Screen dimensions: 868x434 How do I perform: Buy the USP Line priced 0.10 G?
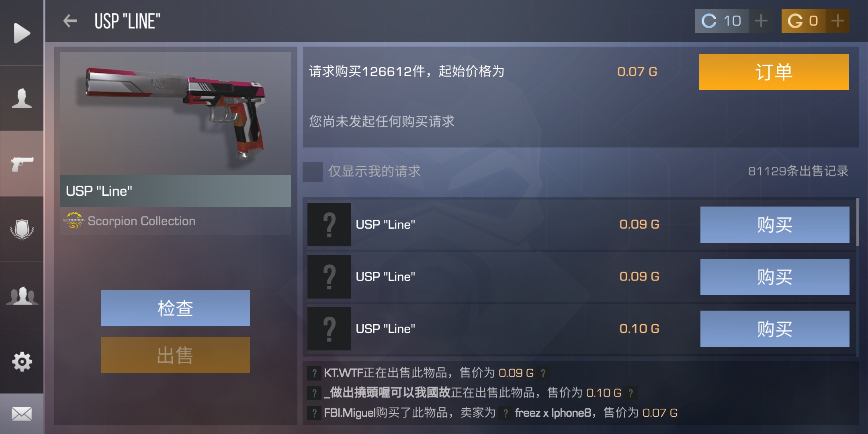[775, 329]
